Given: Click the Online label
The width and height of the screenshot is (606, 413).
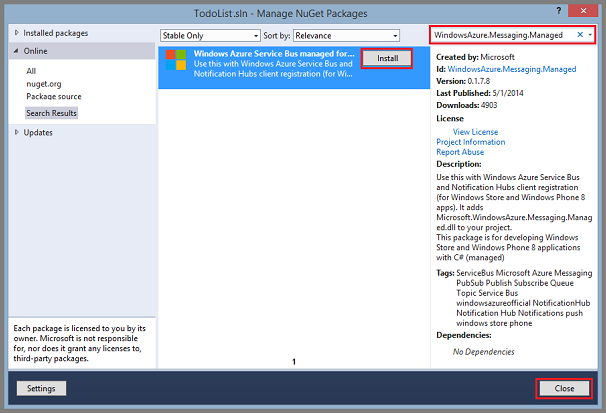Looking at the screenshot, I should pos(35,51).
